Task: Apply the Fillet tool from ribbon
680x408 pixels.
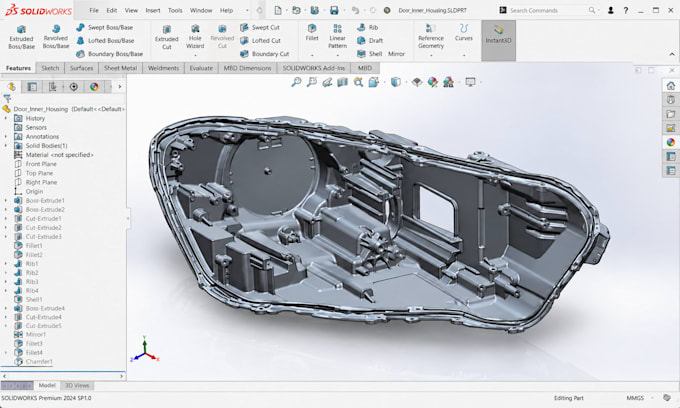Action: coord(312,33)
